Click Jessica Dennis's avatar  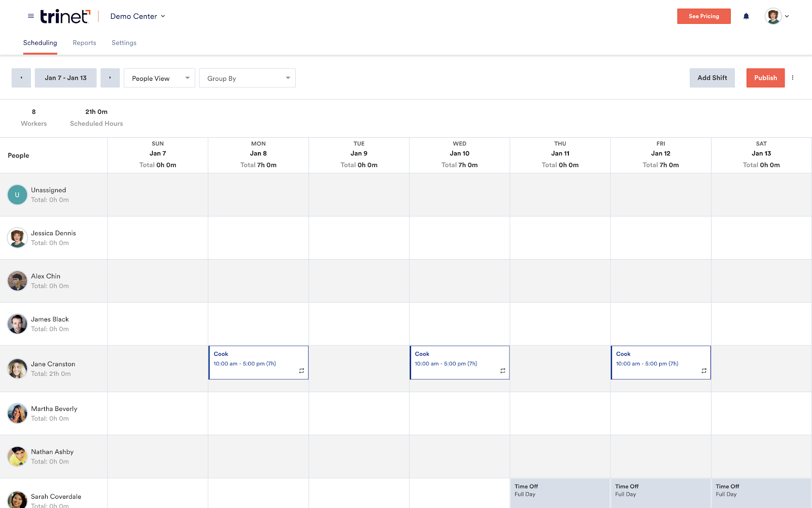click(17, 238)
